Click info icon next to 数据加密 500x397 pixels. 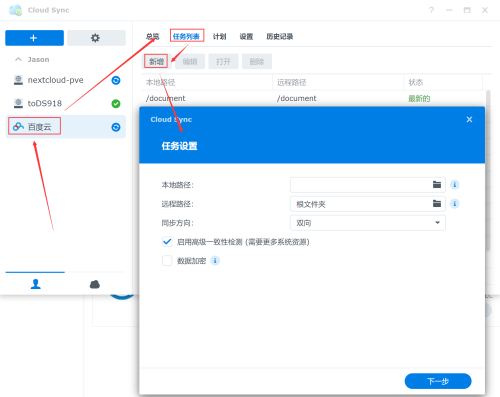coord(215,261)
